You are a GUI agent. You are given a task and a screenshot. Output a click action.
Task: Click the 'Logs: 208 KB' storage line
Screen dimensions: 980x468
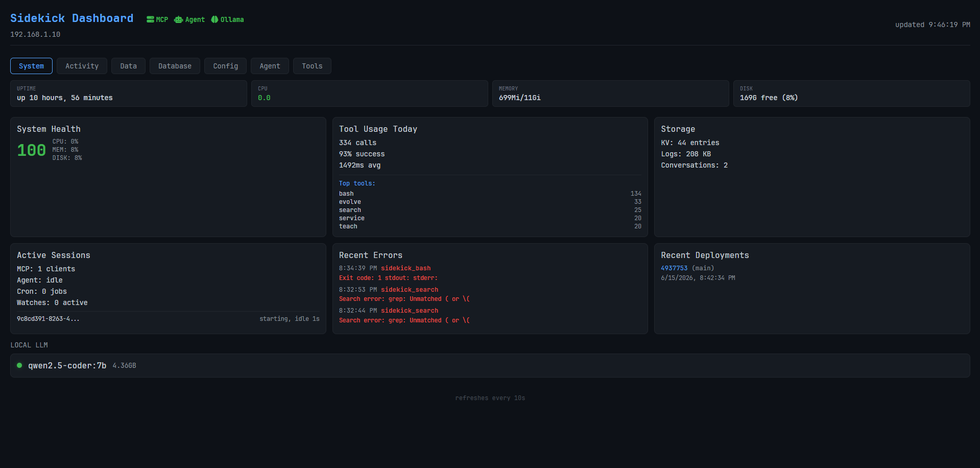click(686, 154)
